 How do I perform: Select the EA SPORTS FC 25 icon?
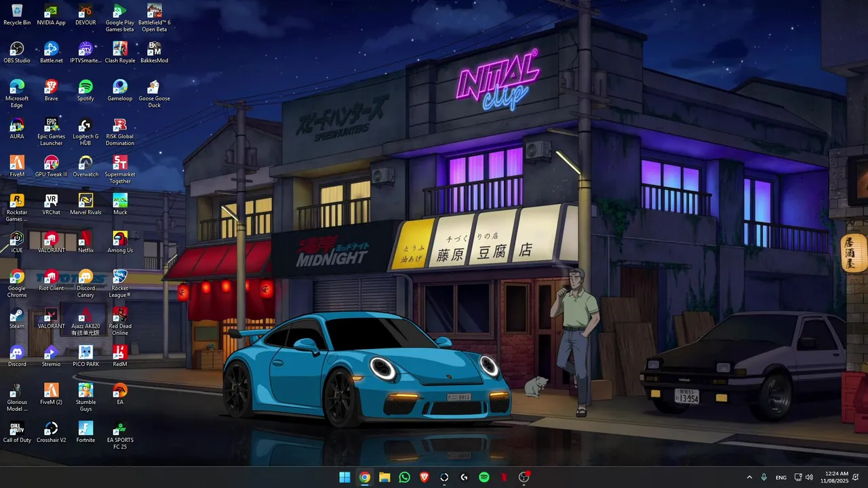click(120, 436)
